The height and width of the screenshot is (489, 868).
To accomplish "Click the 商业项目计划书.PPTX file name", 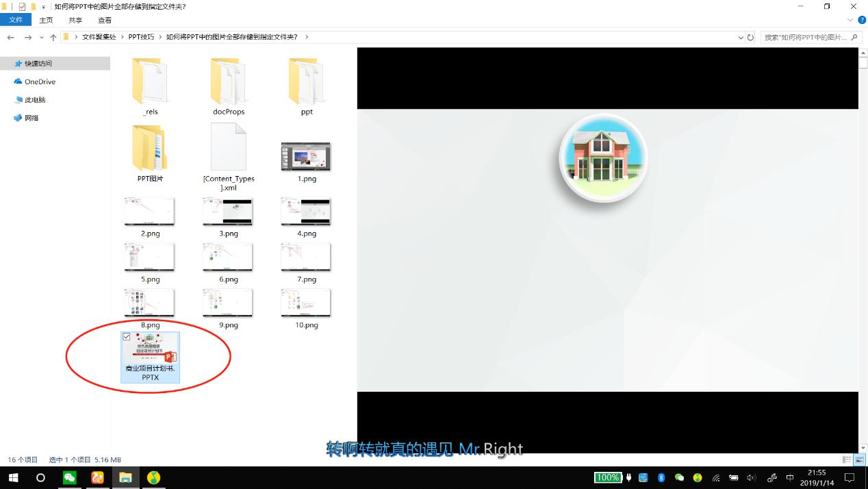I will click(150, 373).
